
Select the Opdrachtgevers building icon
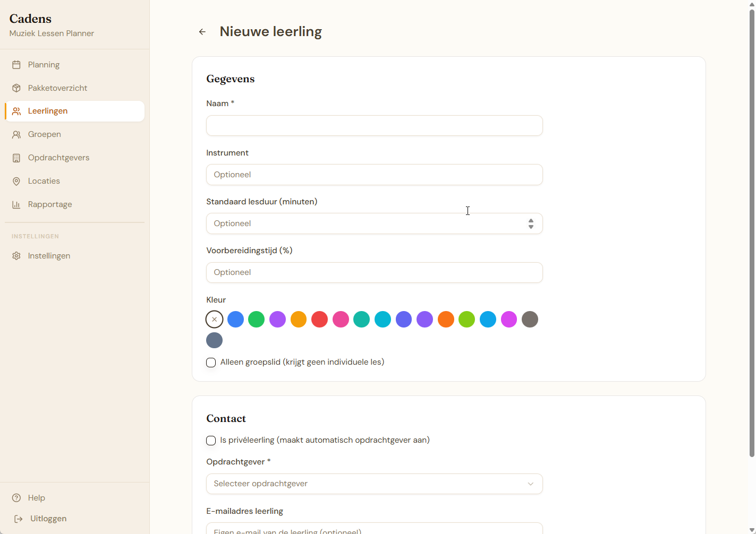[16, 157]
